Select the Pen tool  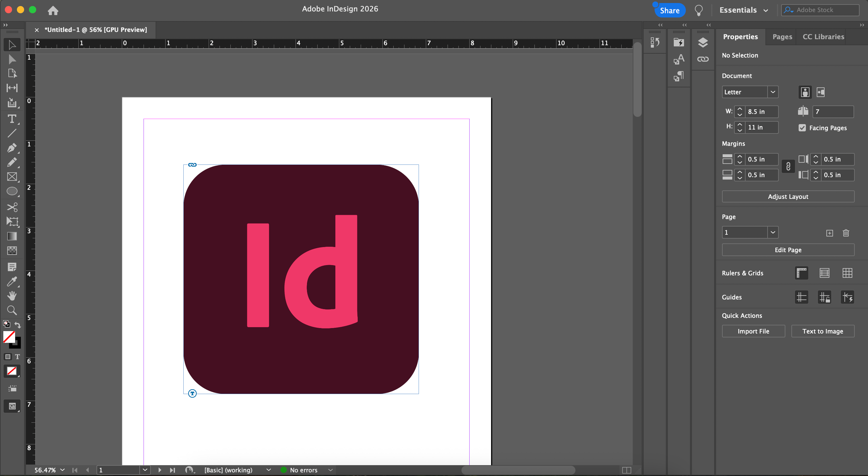coord(12,148)
